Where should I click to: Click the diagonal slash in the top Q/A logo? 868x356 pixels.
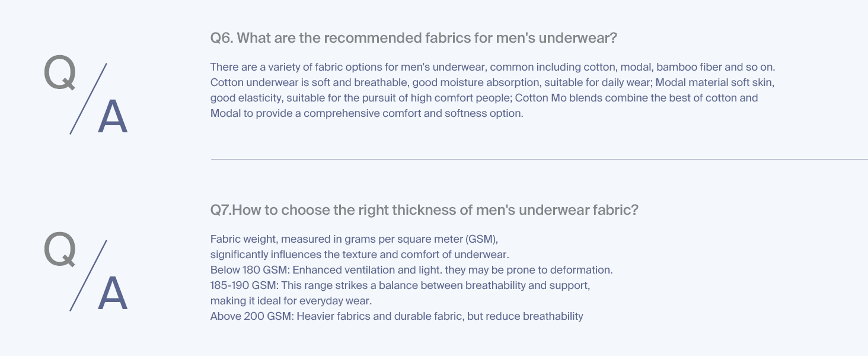click(x=88, y=98)
